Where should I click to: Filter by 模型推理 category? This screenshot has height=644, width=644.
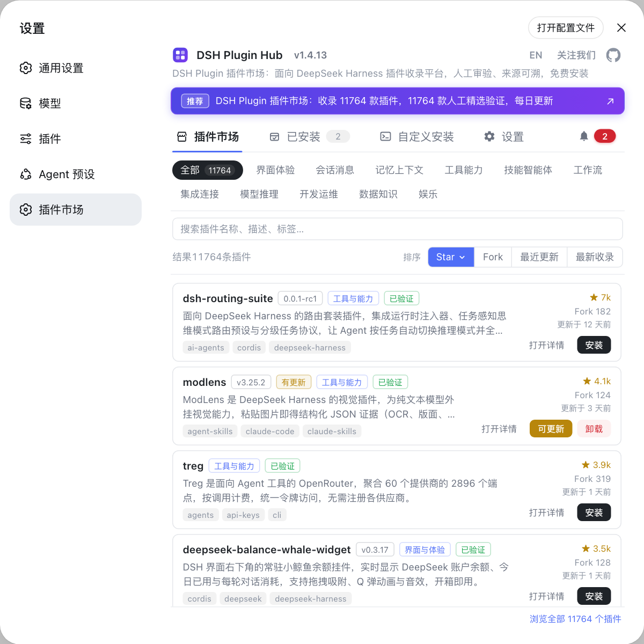(x=259, y=194)
